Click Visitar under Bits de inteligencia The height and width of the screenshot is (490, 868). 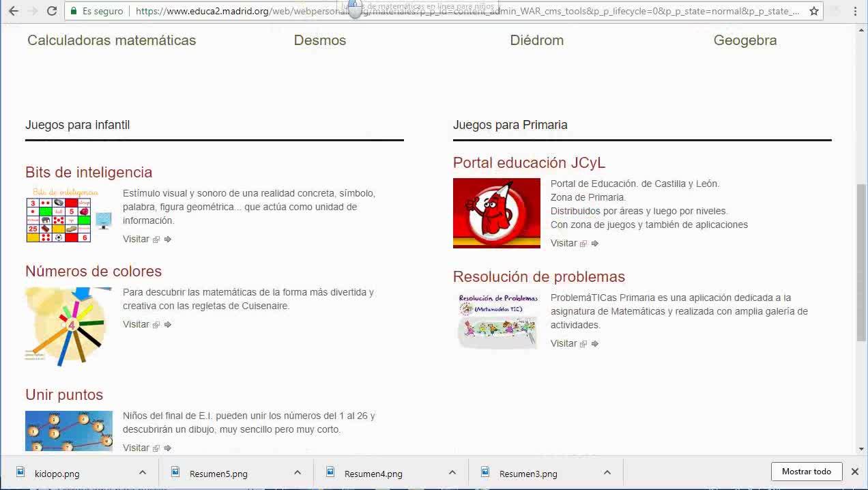coord(136,239)
